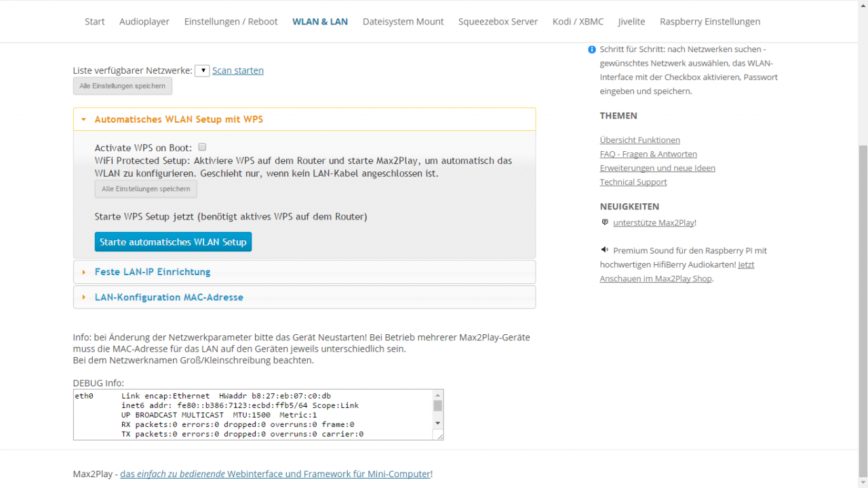Screen dimensions: 868x488
Task: Click the DEBUG Info textarea scrollbar thumb
Action: 438,406
